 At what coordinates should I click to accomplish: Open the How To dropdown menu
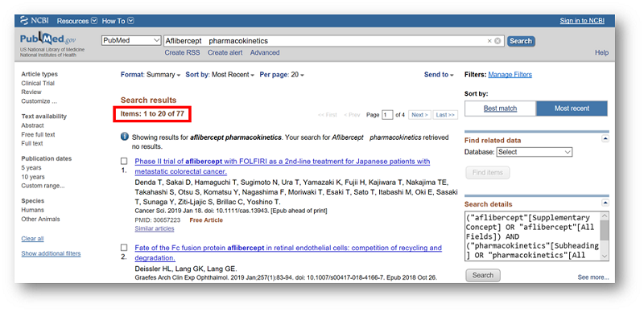pos(118,21)
